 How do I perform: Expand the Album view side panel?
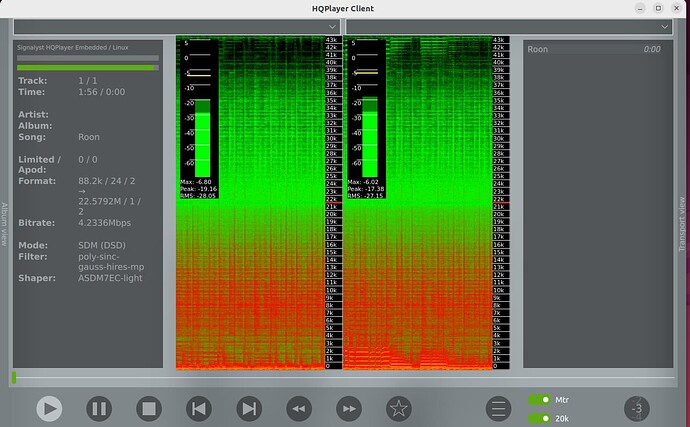coord(4,224)
